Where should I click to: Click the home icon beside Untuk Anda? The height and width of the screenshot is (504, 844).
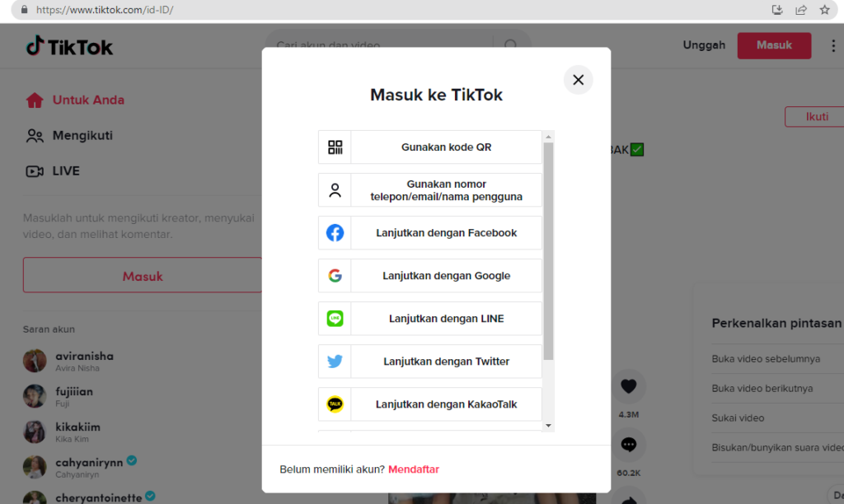(x=35, y=100)
